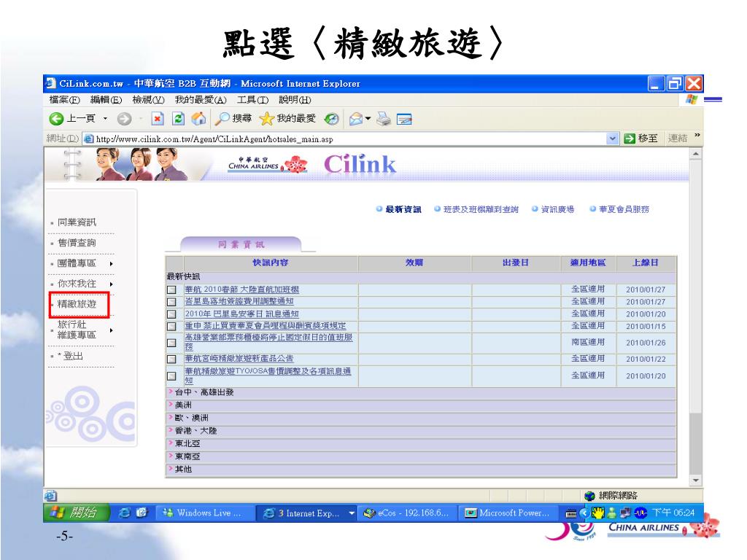
Task: Click the Mail envelope icon
Action: 356,119
